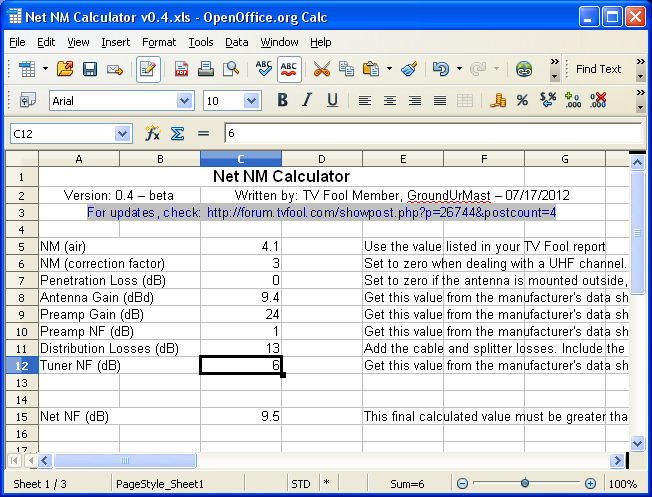Toggle AutoSpellcheck on or off
Screen dimensions: 652x497
[x=290, y=69]
